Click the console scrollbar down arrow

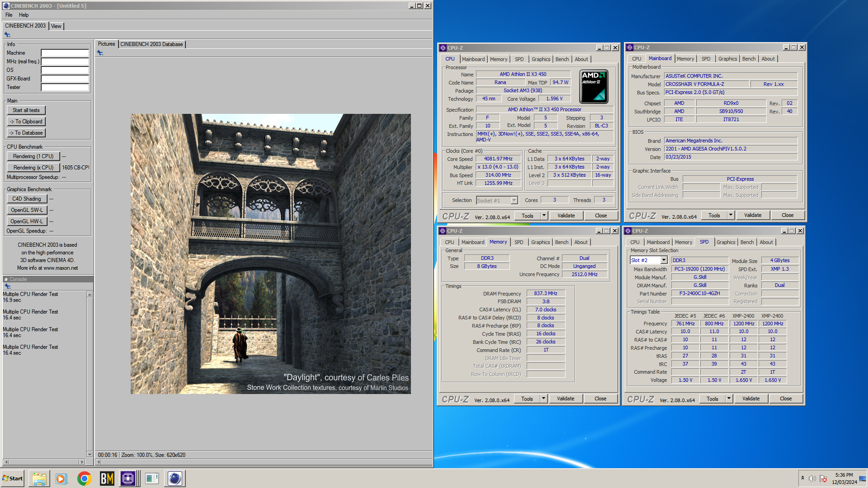point(90,455)
